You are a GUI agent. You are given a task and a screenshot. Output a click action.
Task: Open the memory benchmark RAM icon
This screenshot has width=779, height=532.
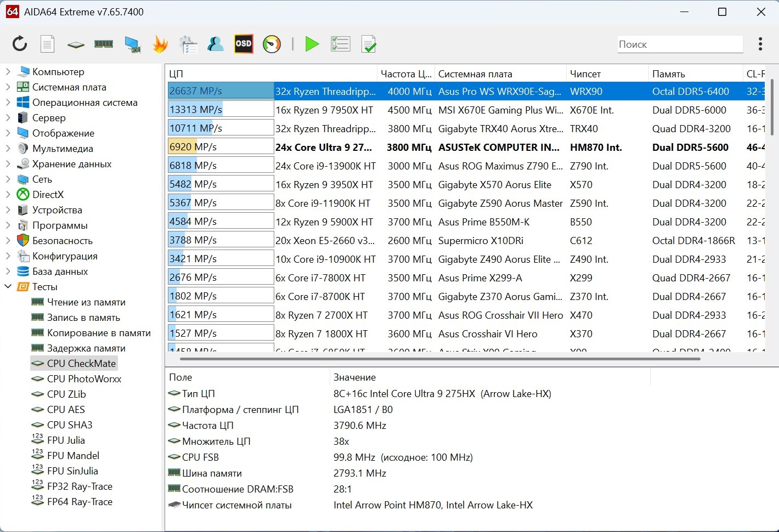tap(104, 44)
